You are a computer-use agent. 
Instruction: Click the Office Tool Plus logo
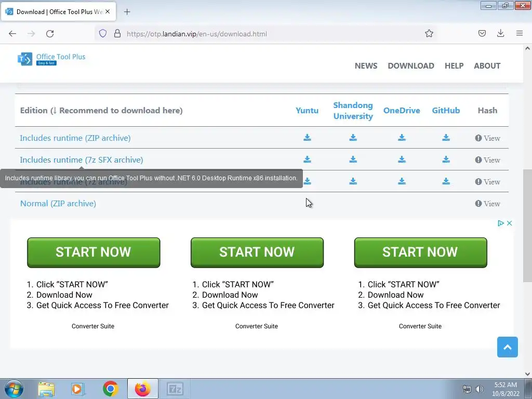pyautogui.click(x=51, y=59)
